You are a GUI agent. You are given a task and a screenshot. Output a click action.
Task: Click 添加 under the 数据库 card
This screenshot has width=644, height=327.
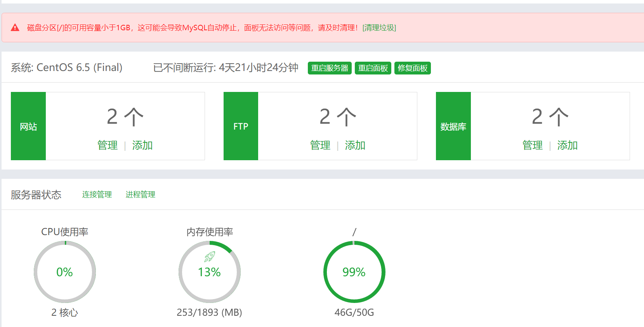pyautogui.click(x=568, y=145)
